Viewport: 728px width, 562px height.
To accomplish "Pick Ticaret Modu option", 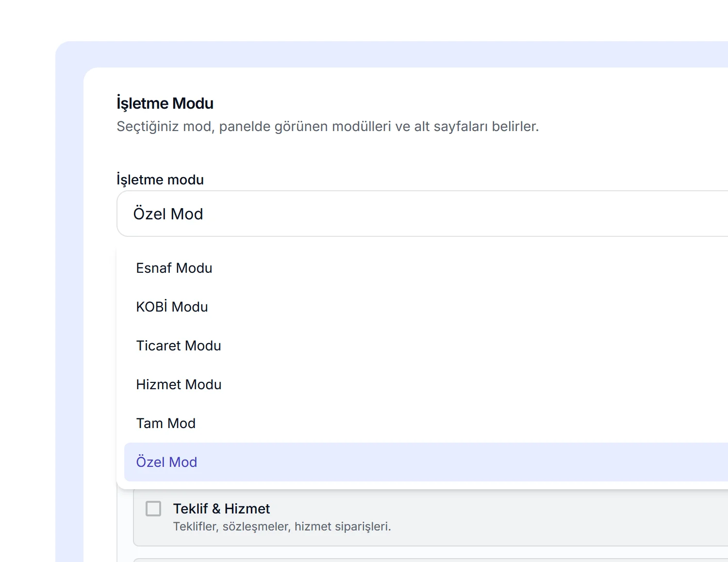I will click(x=426, y=346).
